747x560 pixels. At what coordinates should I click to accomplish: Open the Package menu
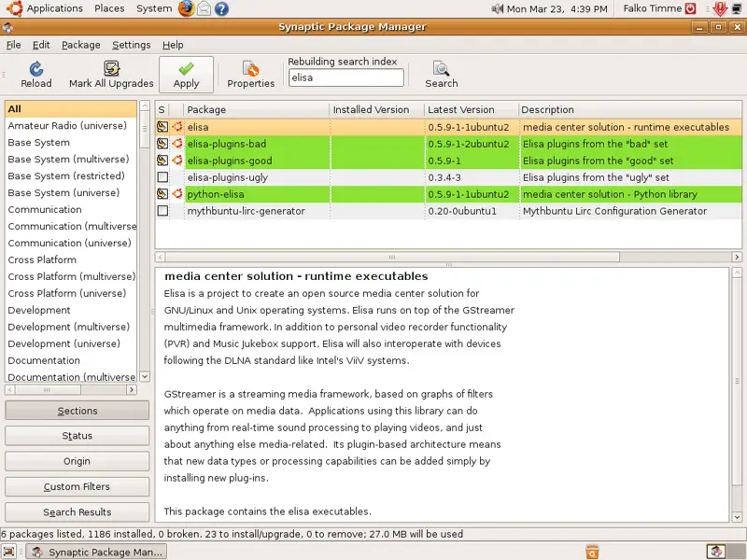click(x=81, y=45)
